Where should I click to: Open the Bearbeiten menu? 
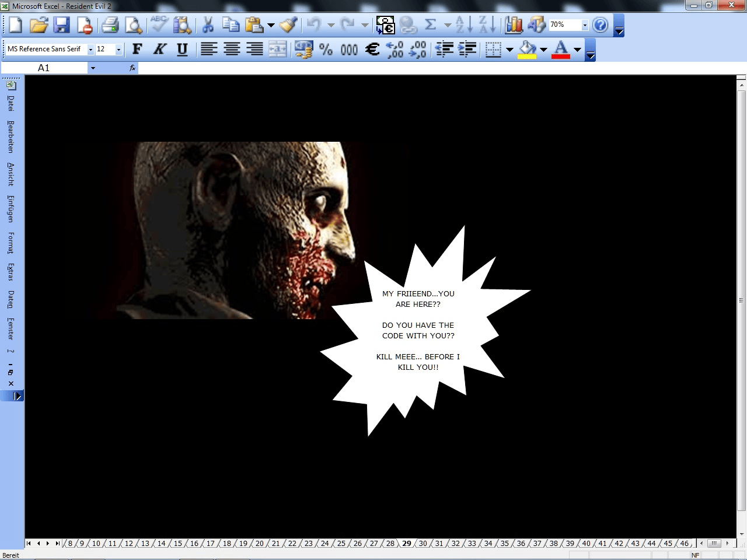(11, 136)
